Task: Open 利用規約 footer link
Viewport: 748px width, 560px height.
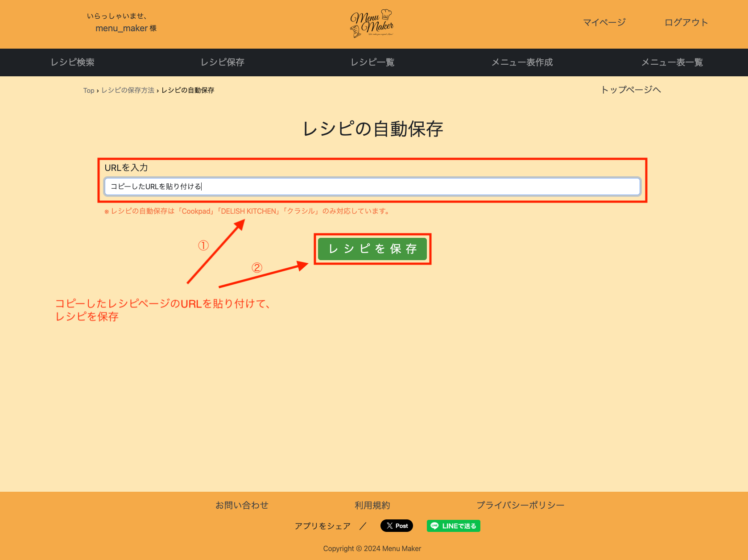Action: 372,505
